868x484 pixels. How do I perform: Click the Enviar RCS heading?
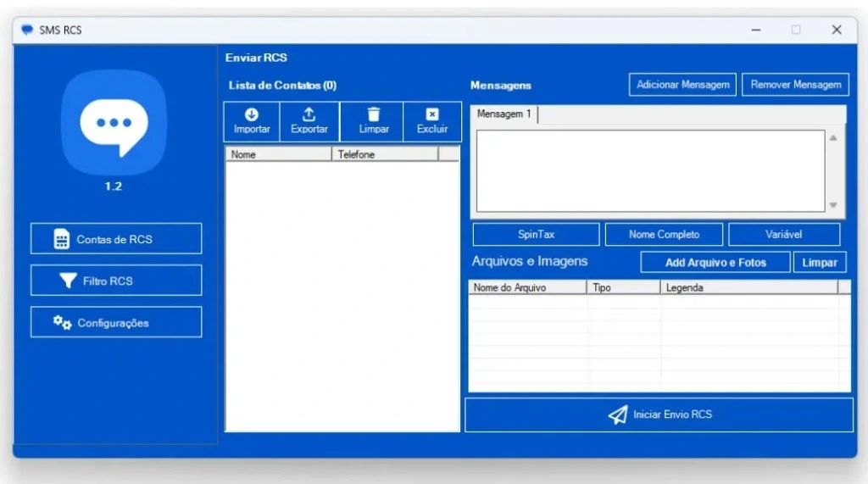pos(256,58)
